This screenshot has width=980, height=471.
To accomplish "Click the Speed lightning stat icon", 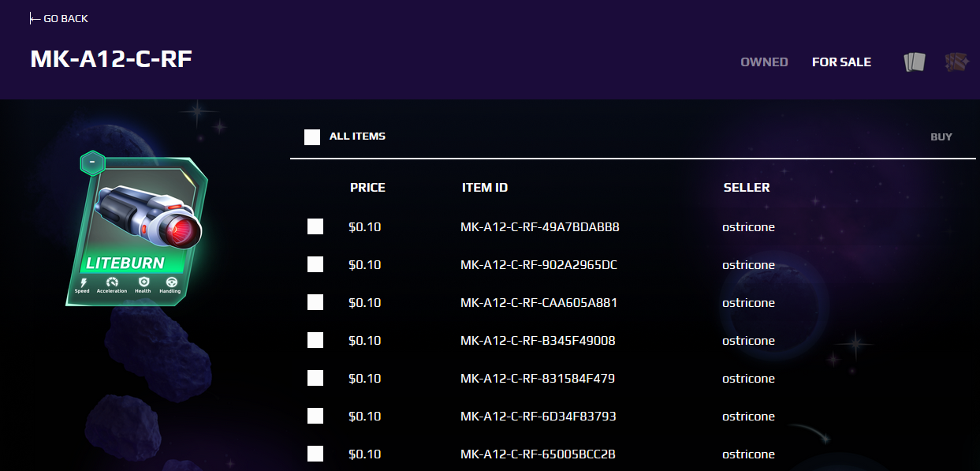I will point(82,282).
